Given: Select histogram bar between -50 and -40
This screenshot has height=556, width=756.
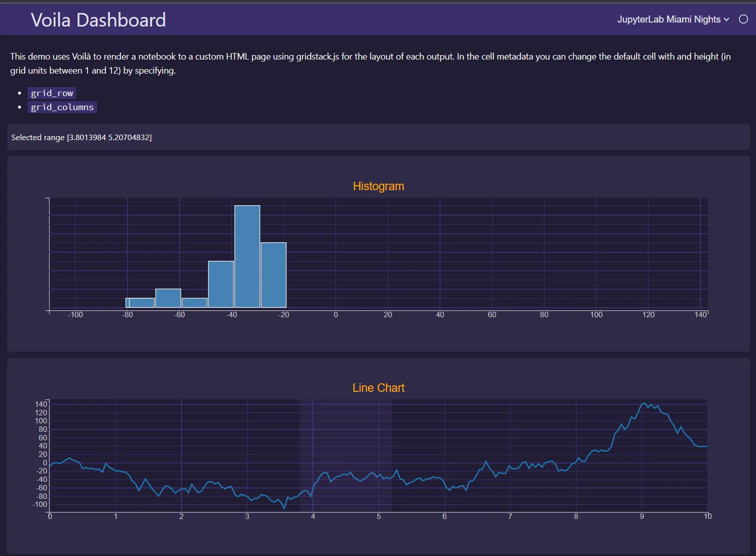Looking at the screenshot, I should click(x=221, y=284).
